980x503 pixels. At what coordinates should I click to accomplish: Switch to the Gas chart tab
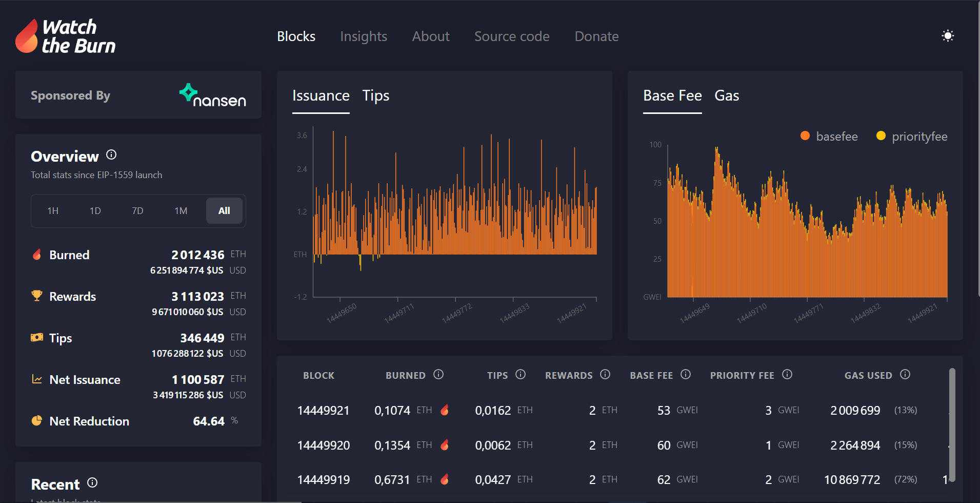726,96
